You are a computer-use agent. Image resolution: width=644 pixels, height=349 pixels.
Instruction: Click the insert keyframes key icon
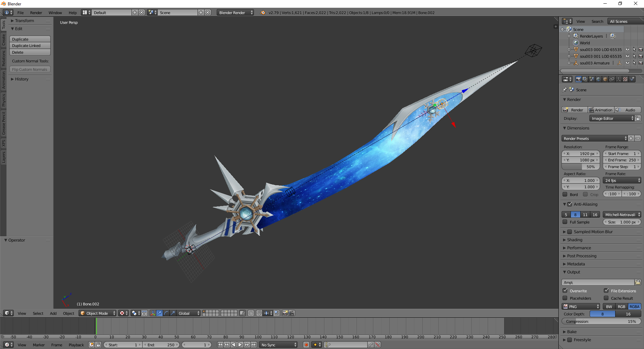371,345
